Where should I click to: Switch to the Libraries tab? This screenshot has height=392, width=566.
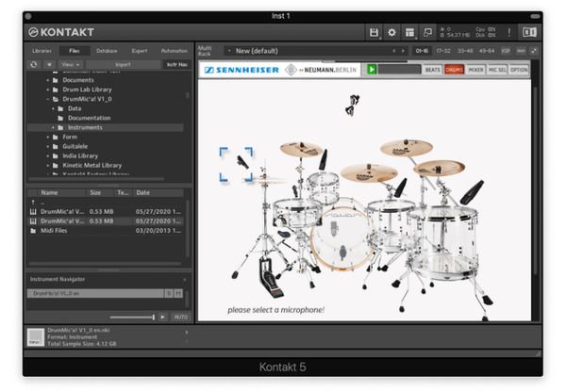pos(42,50)
